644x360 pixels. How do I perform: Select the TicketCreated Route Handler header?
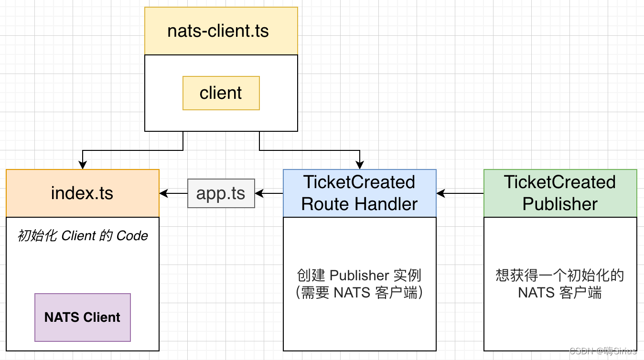click(x=360, y=193)
